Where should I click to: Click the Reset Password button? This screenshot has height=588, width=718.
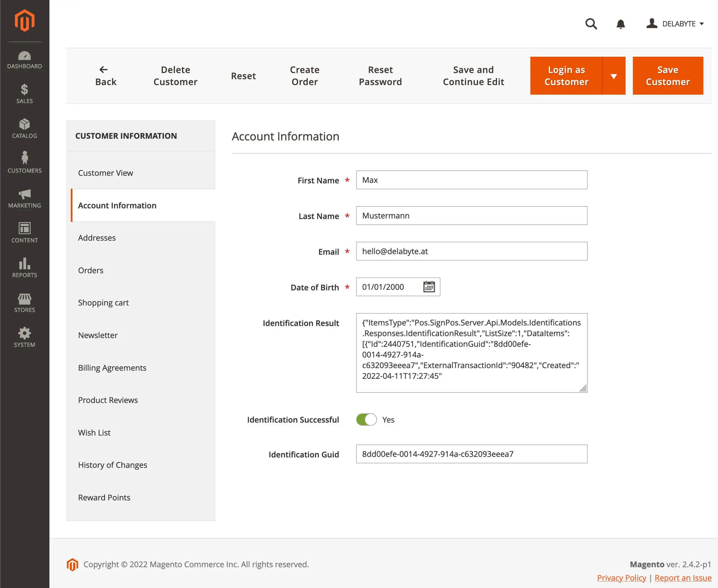tap(380, 76)
